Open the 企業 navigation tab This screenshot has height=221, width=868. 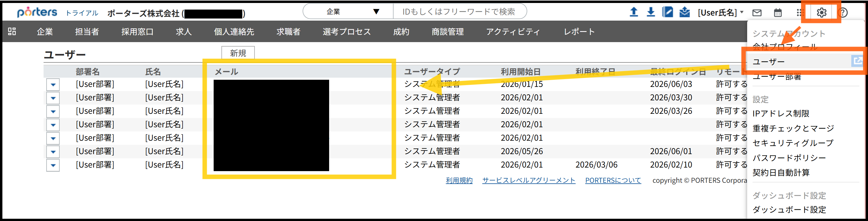(45, 31)
